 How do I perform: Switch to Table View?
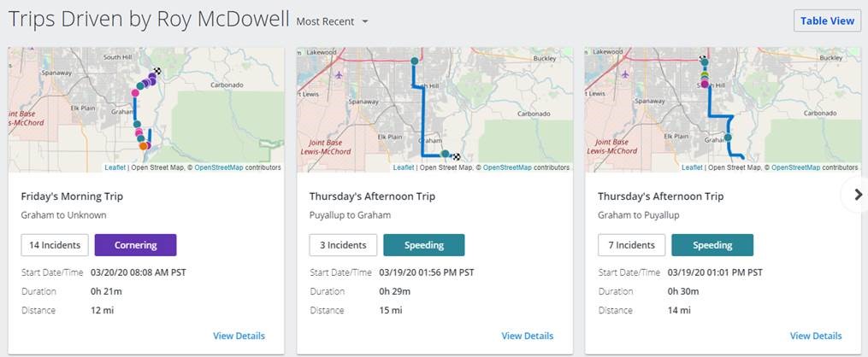coord(827,21)
